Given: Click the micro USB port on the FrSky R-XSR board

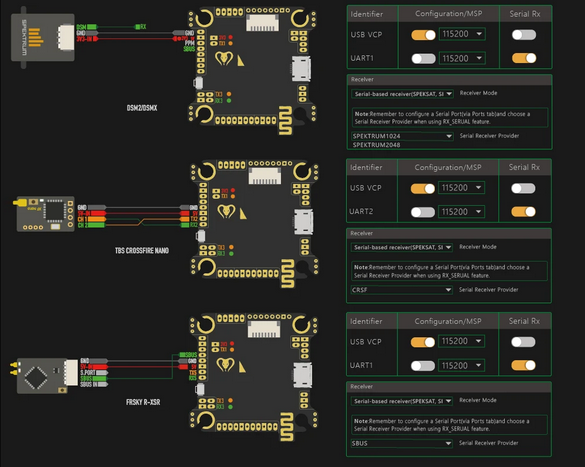Looking at the screenshot, I should (x=303, y=374).
